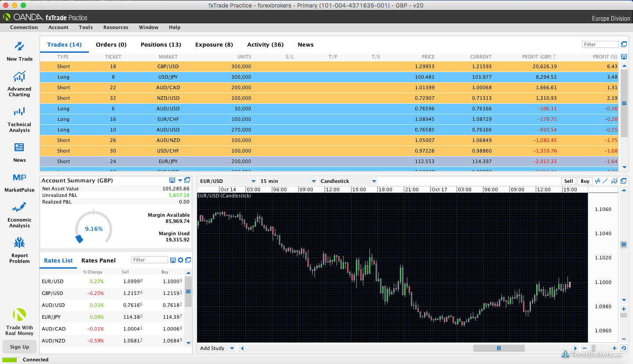
Task: Focus the trades Filter input field
Action: click(600, 44)
